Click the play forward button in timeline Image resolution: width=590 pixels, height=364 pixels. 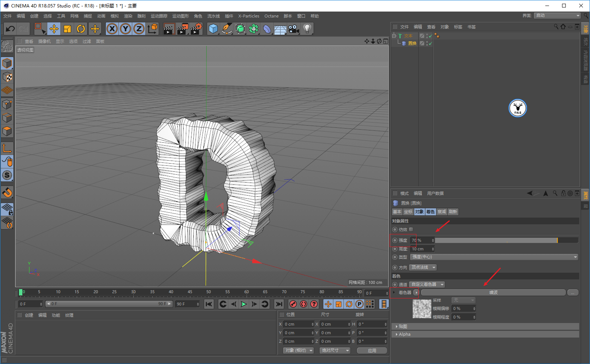point(244,304)
